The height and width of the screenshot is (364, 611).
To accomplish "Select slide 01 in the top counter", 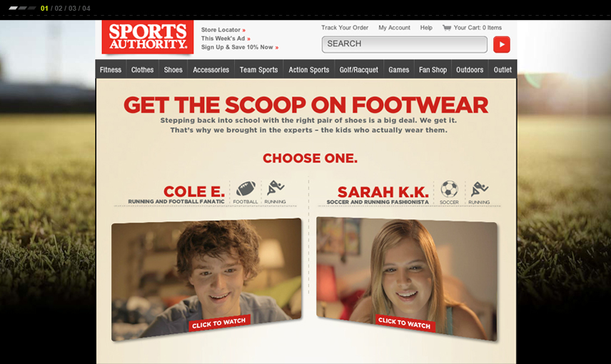I will coord(44,8).
